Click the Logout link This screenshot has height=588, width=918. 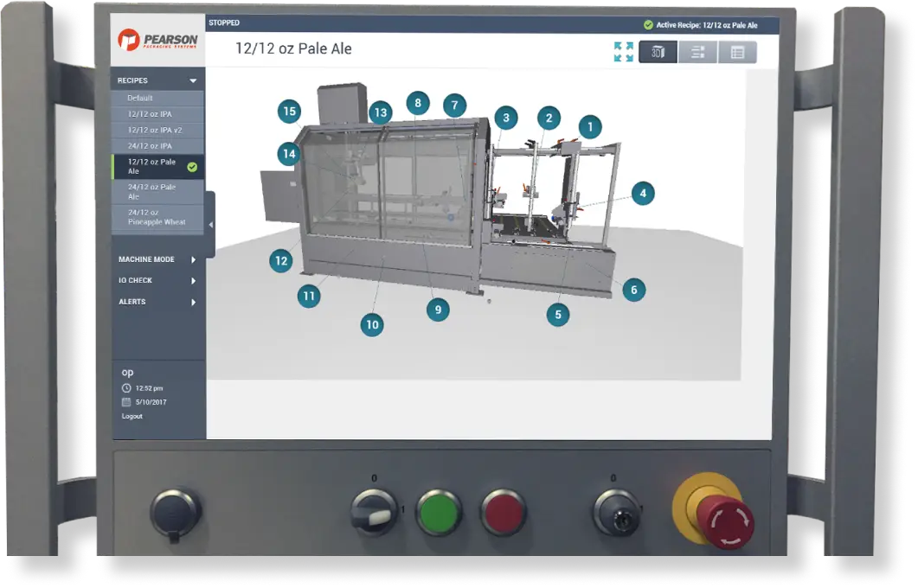coord(132,416)
